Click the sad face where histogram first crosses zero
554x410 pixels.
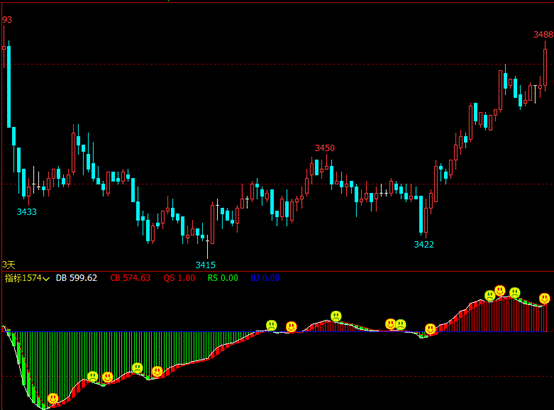[271, 325]
